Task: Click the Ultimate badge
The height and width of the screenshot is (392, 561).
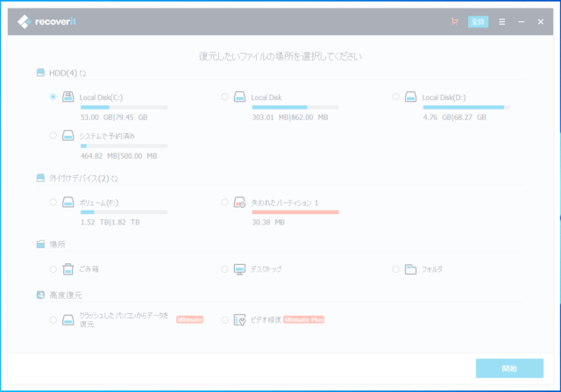Action: [x=189, y=320]
